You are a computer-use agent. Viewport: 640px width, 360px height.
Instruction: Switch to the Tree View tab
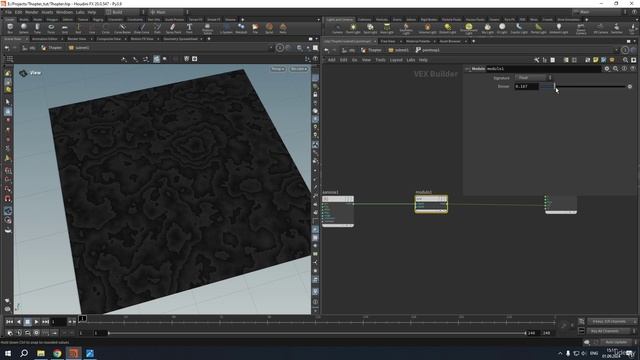pyautogui.click(x=388, y=41)
